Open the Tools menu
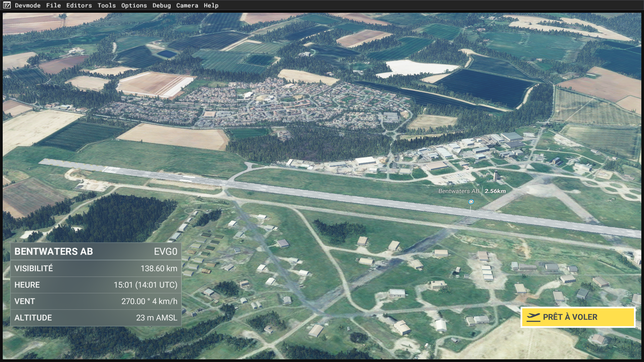644x362 pixels. point(106,5)
